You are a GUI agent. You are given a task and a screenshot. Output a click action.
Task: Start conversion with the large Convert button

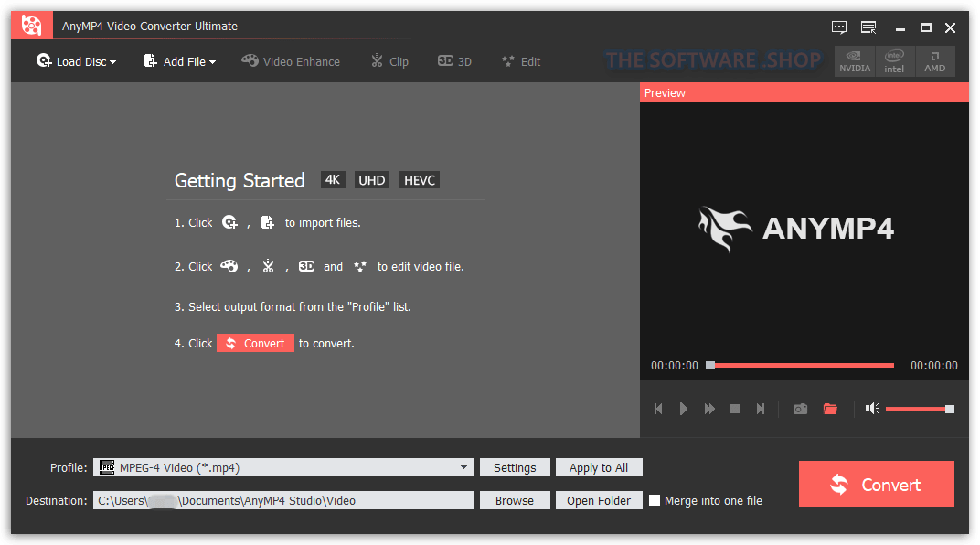[x=877, y=484]
